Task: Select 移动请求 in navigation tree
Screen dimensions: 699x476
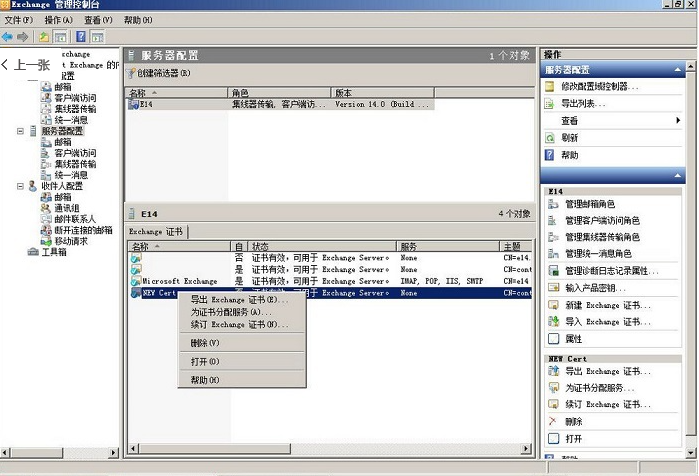Action: (71, 241)
